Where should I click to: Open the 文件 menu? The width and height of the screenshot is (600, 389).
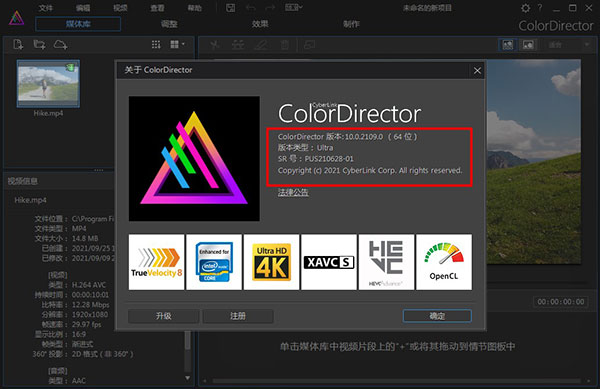coord(45,8)
